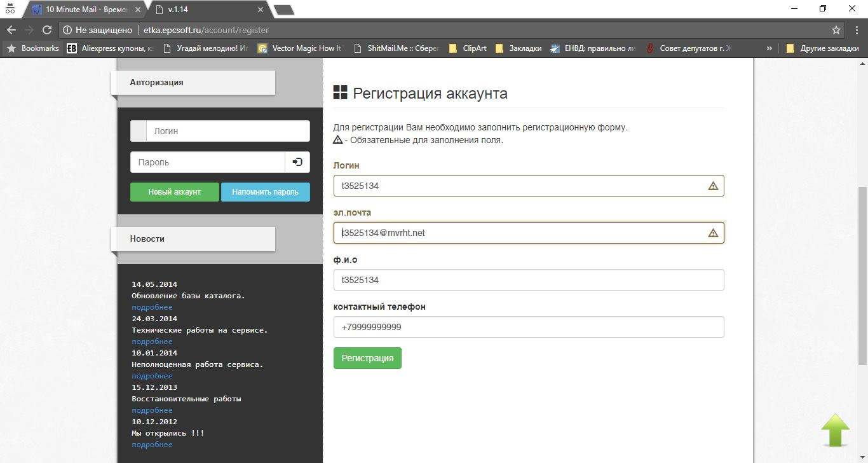868x463 pixels.
Task: Click 'Регистрация аккаунта' heading
Action: click(430, 93)
